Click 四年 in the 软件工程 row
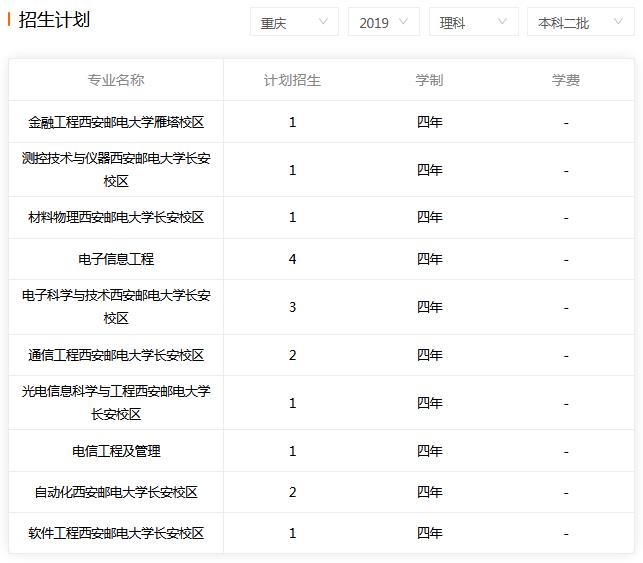The image size is (643, 563). click(x=429, y=533)
